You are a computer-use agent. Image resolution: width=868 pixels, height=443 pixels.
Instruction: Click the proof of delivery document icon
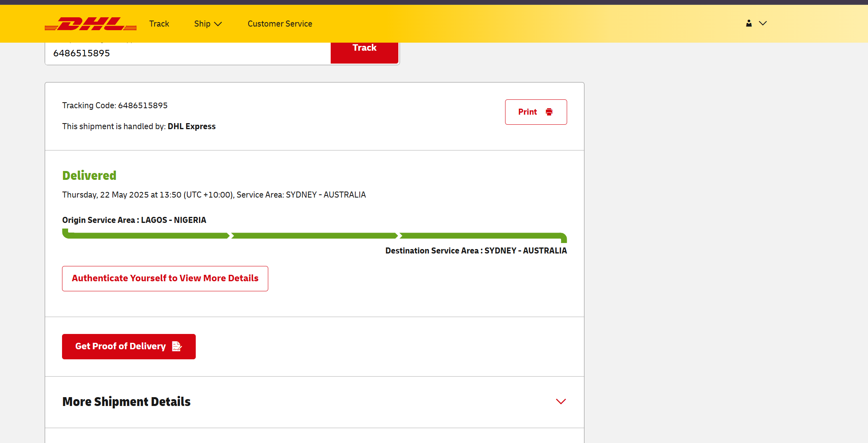[x=177, y=346]
